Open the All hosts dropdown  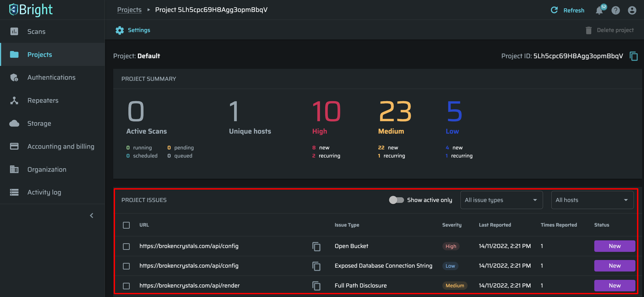pos(592,200)
